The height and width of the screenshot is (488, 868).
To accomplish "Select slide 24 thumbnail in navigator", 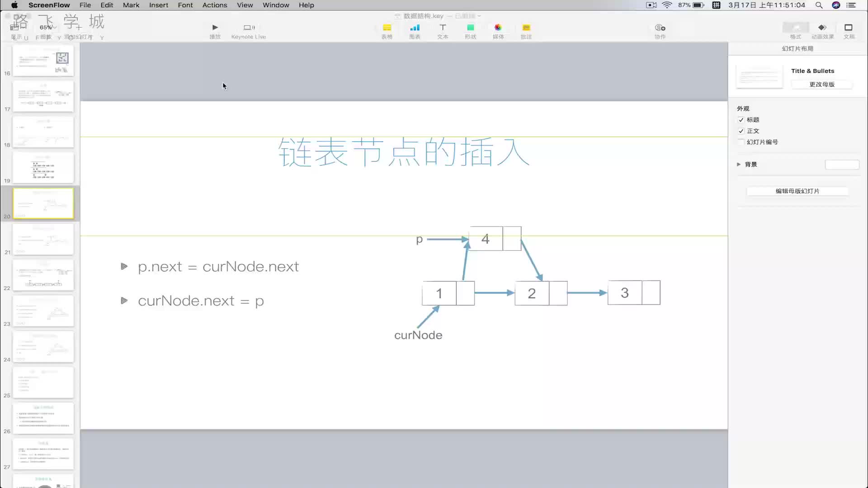I will coord(43,347).
